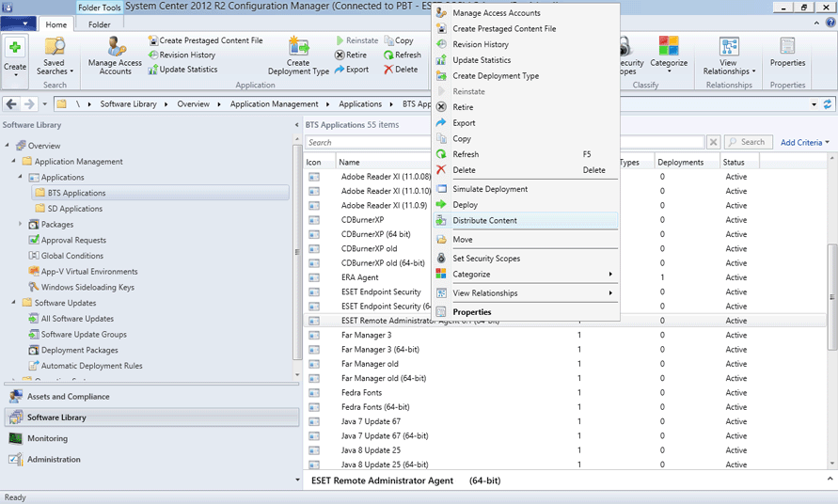This screenshot has width=838, height=504.
Task: Click Create Deployment Type ribbon icon
Action: point(298,55)
